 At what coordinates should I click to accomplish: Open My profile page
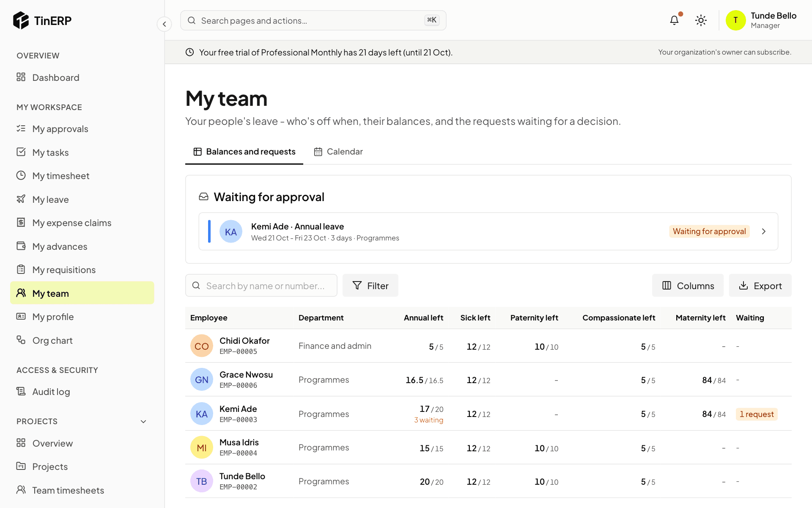pyautogui.click(x=82, y=317)
